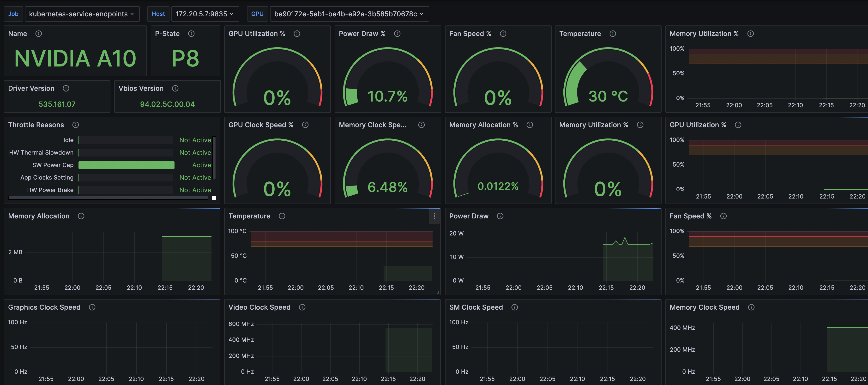Click the 'App Clocks Setting' row label
Viewport: 868px width, 385px height.
tap(47, 178)
